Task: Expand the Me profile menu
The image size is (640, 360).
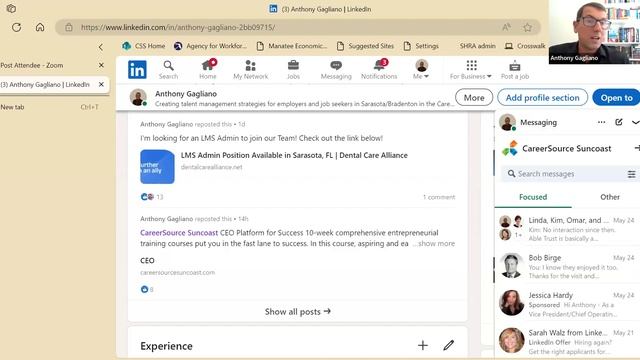Action: pyautogui.click(x=421, y=70)
